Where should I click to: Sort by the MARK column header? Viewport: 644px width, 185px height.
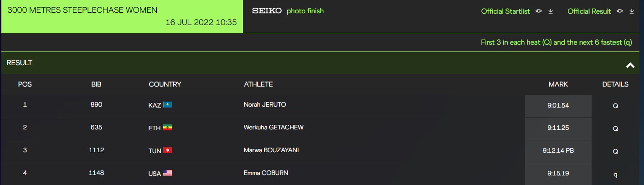point(558,84)
